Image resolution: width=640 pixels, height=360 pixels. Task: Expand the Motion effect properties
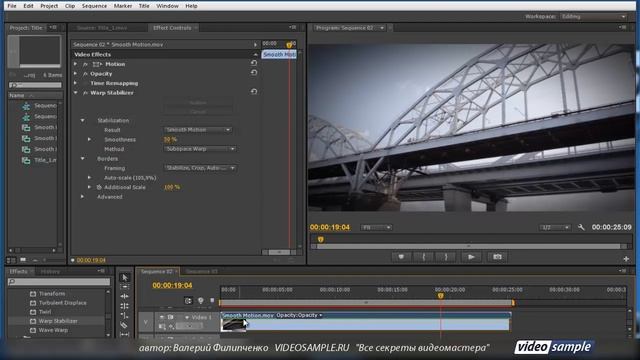pos(76,64)
